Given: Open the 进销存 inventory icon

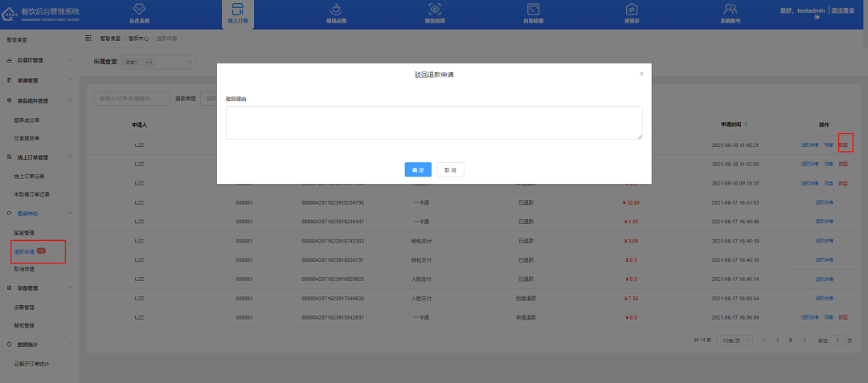Looking at the screenshot, I should click(632, 9).
